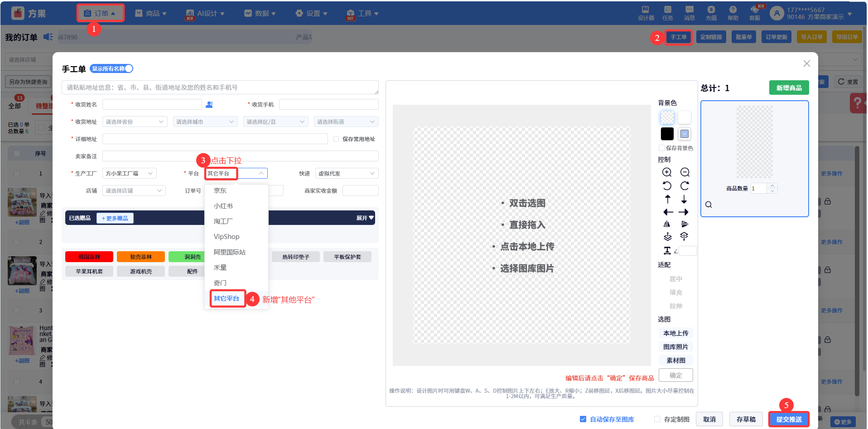Uncheck 自动保存至图库 checkbox
Screen dimensions: 868x429
coord(583,419)
